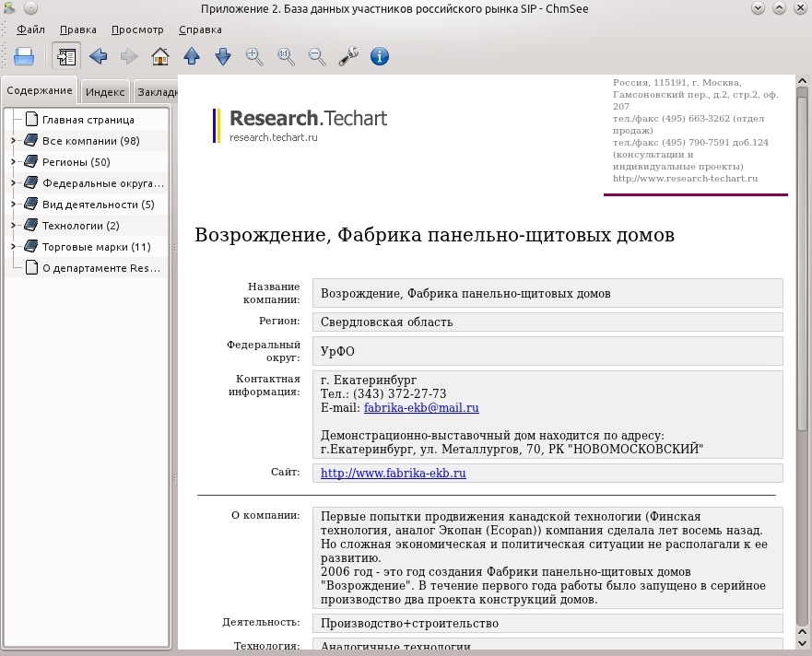
Task: Go forward with the right arrow icon
Action: pyautogui.click(x=129, y=56)
